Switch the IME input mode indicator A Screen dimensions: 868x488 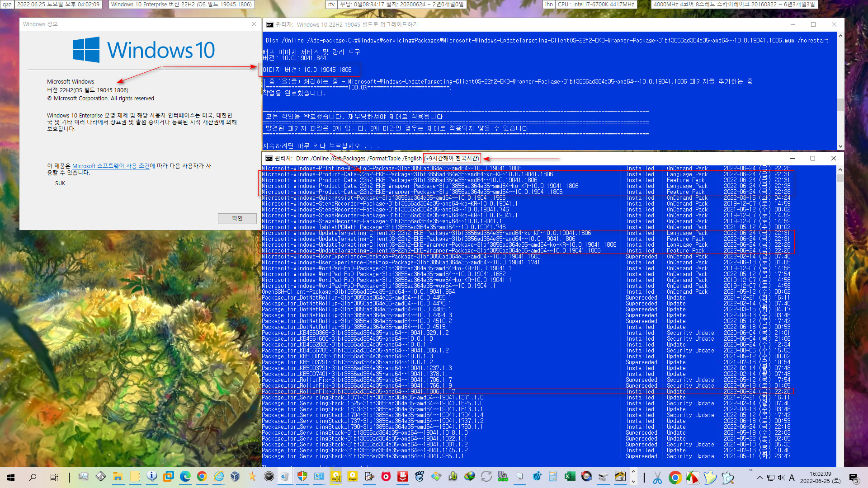click(x=792, y=478)
